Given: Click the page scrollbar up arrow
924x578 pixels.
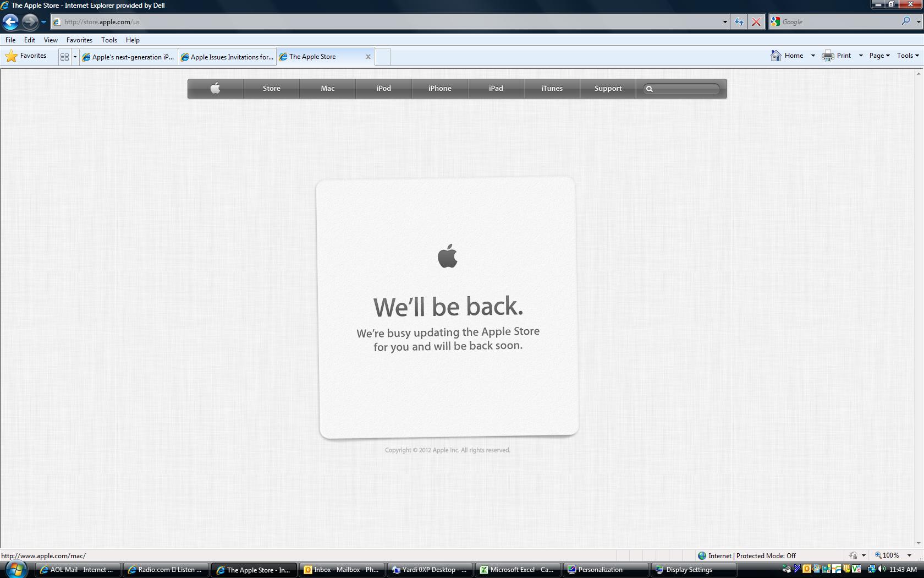Looking at the screenshot, I should (x=919, y=74).
